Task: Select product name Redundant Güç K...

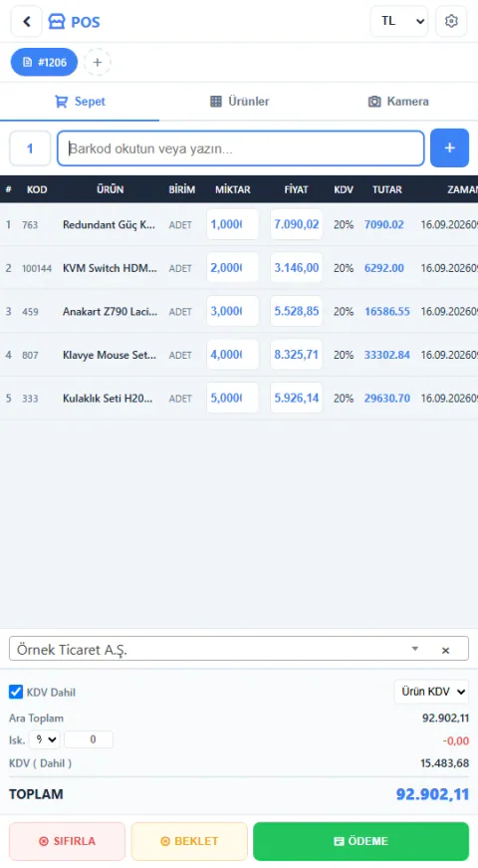Action: click(109, 225)
